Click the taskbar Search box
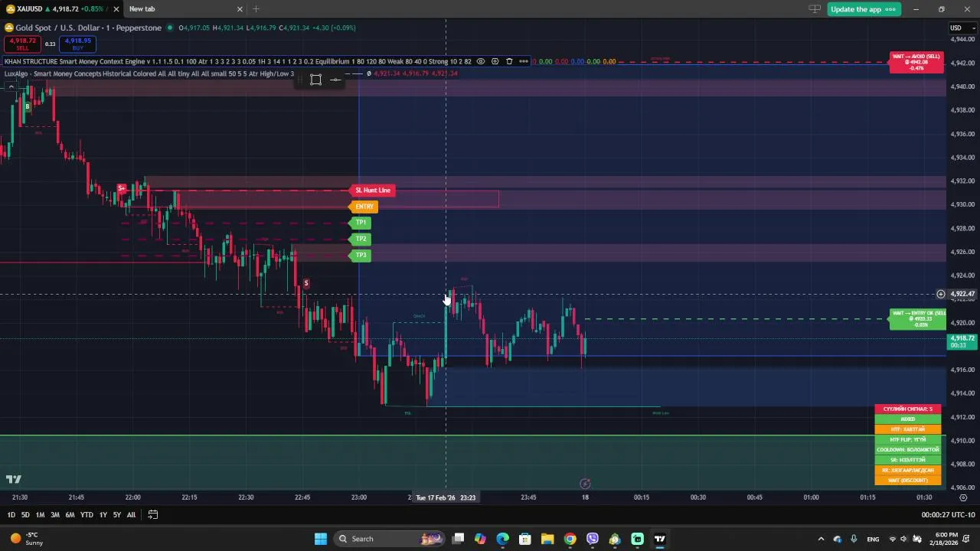980x551 pixels. coord(390,539)
